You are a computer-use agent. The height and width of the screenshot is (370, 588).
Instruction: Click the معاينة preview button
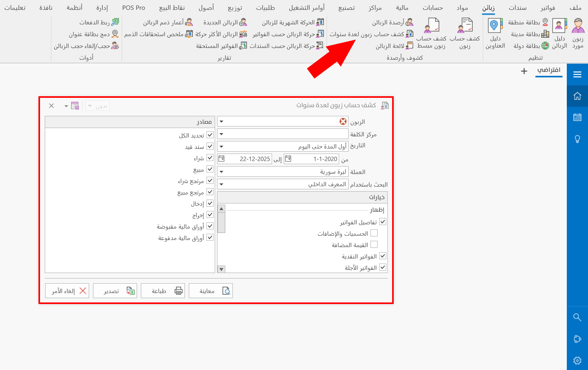[x=211, y=291]
